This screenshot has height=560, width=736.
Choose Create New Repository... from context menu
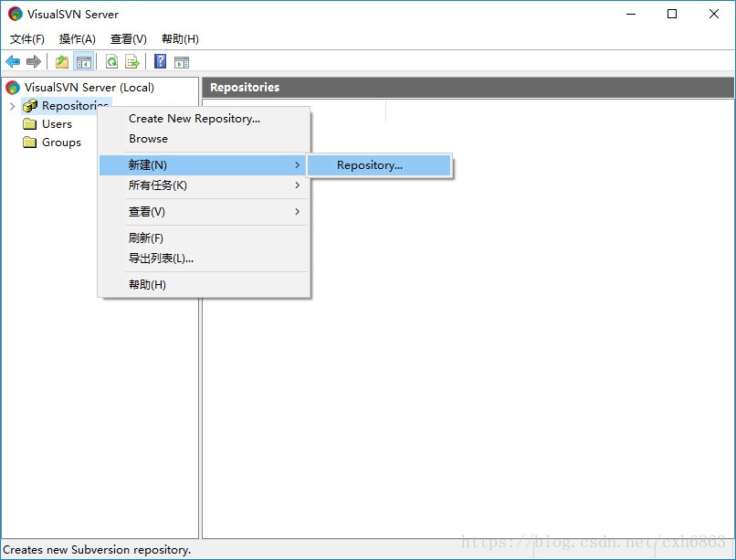[x=205, y=118]
